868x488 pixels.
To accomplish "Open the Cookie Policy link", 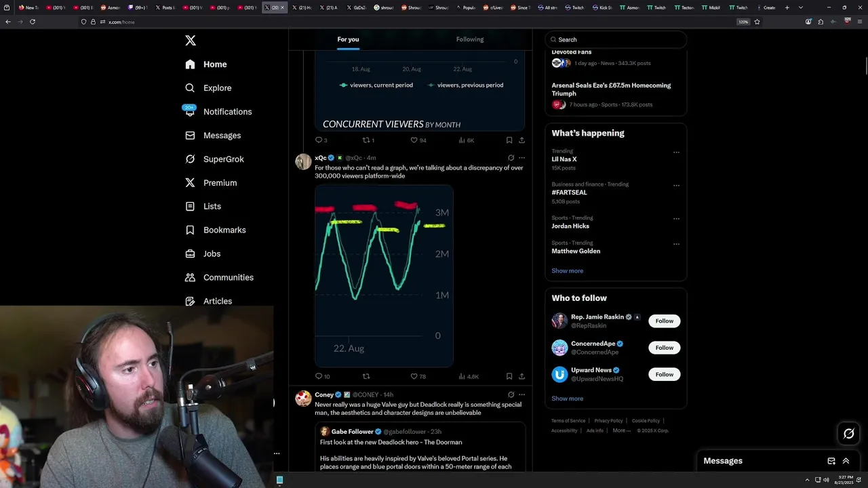I will click(x=646, y=421).
